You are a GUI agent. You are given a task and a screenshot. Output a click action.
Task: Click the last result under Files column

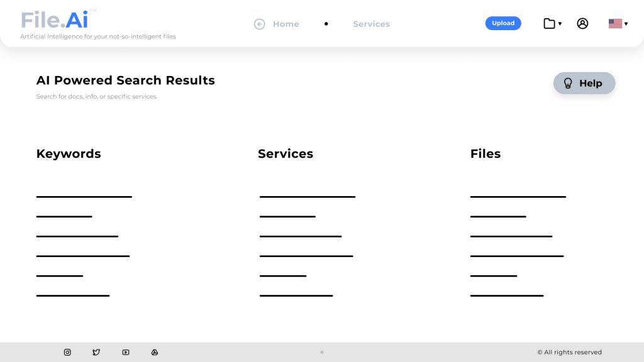point(506,295)
